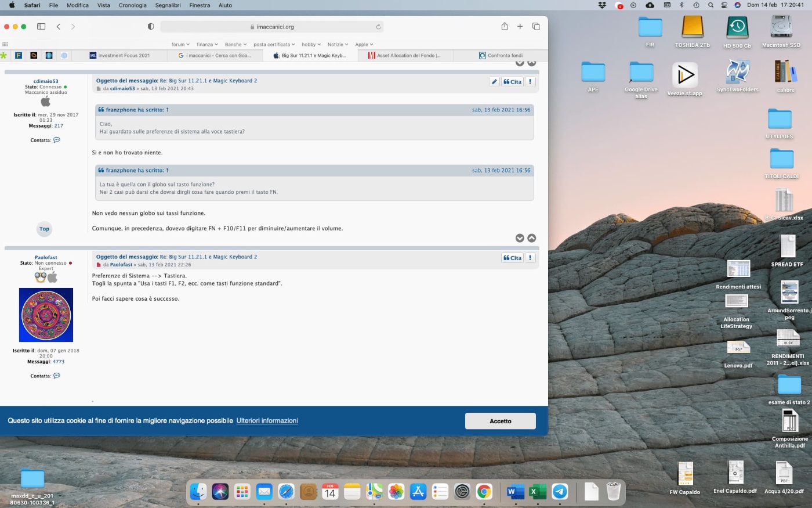Screen dimensions: 812x508
Task: Switch to Confronta fondi tab
Action: [x=500, y=56]
